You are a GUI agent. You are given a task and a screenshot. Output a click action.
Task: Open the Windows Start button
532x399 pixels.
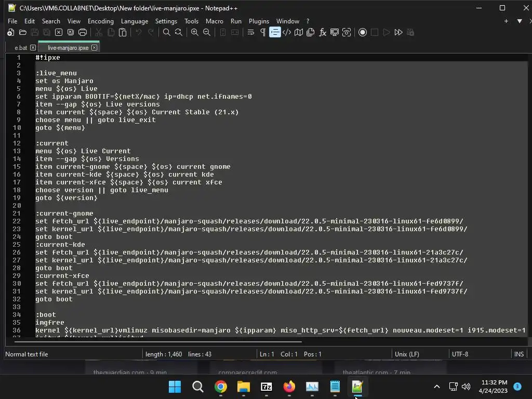pos(175,387)
